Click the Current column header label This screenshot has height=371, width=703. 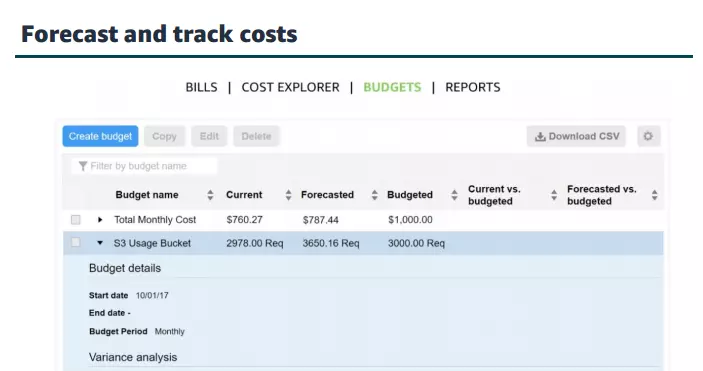[x=244, y=195]
